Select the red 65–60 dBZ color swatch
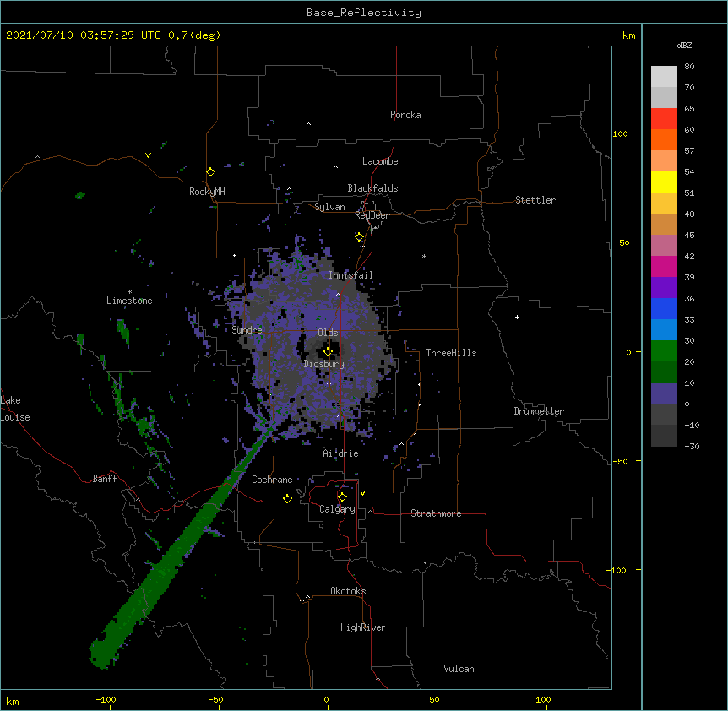This screenshot has width=728, height=711. click(x=664, y=118)
